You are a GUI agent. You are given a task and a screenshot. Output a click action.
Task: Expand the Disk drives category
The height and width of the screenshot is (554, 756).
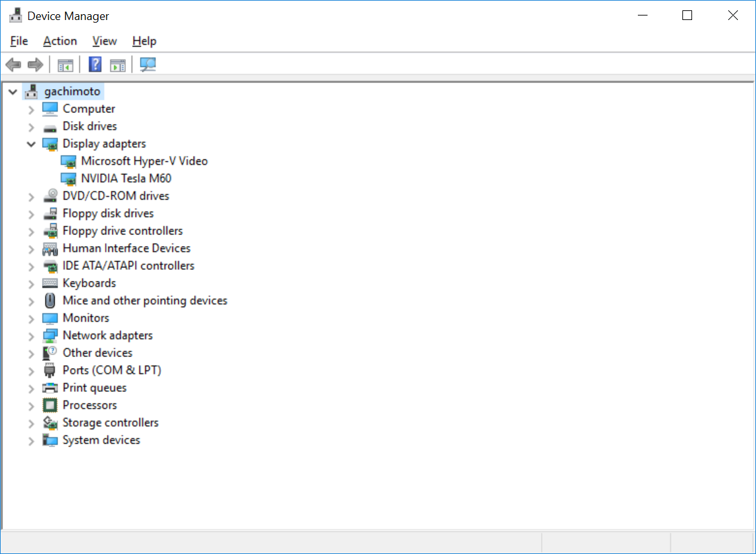(31, 127)
